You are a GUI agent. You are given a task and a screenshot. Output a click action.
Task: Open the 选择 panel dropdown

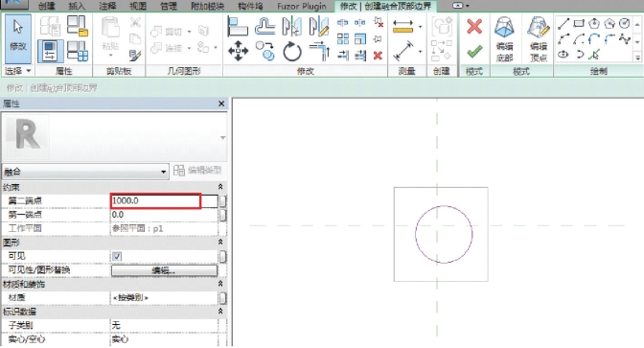[x=29, y=71]
